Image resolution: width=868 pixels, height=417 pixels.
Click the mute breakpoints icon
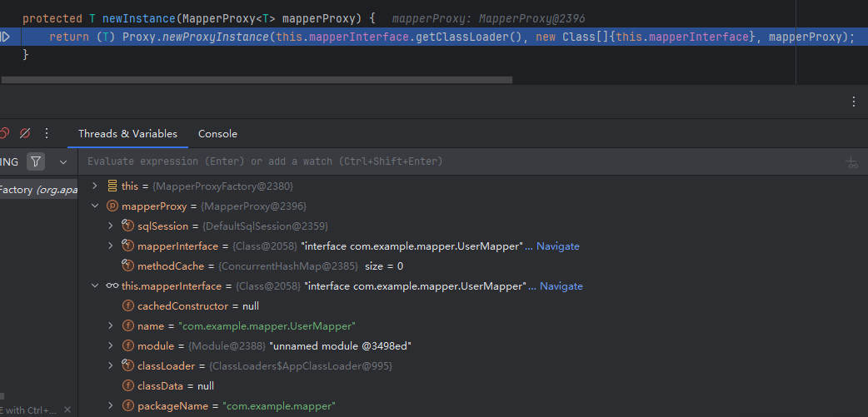[25, 133]
